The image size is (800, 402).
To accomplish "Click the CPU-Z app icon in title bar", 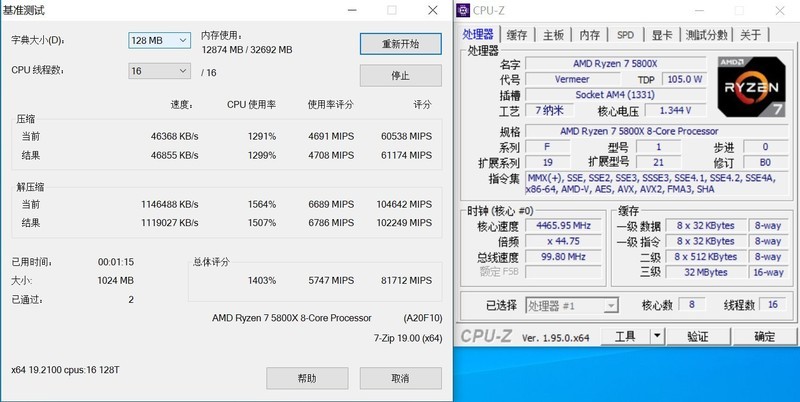I will pos(463,10).
